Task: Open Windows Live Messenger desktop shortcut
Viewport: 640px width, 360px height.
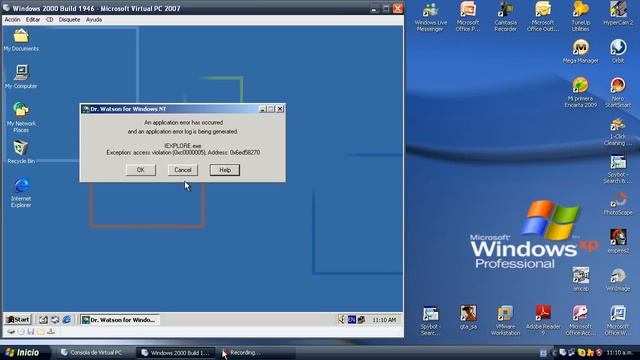Action: (x=430, y=17)
